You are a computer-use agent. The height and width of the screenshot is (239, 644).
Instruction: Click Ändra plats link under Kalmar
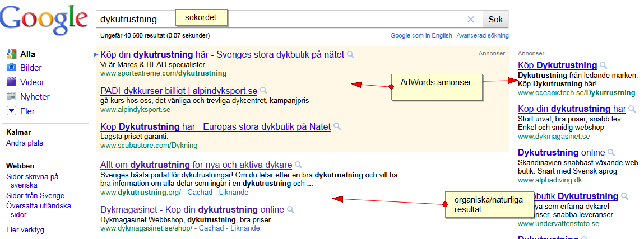coord(25,143)
